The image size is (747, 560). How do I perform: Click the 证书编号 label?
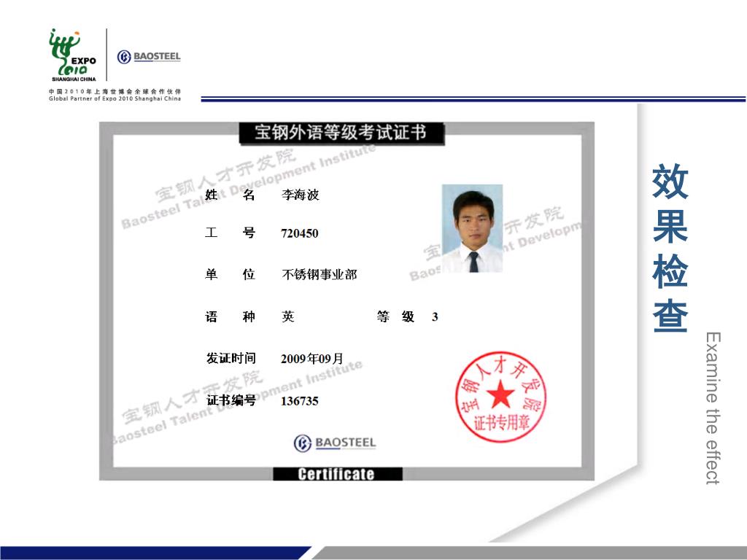231,400
